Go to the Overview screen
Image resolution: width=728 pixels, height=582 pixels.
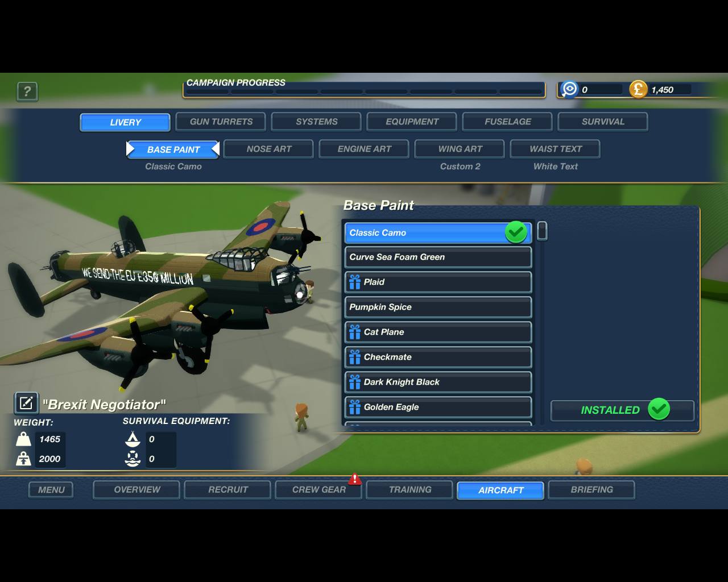(x=136, y=490)
